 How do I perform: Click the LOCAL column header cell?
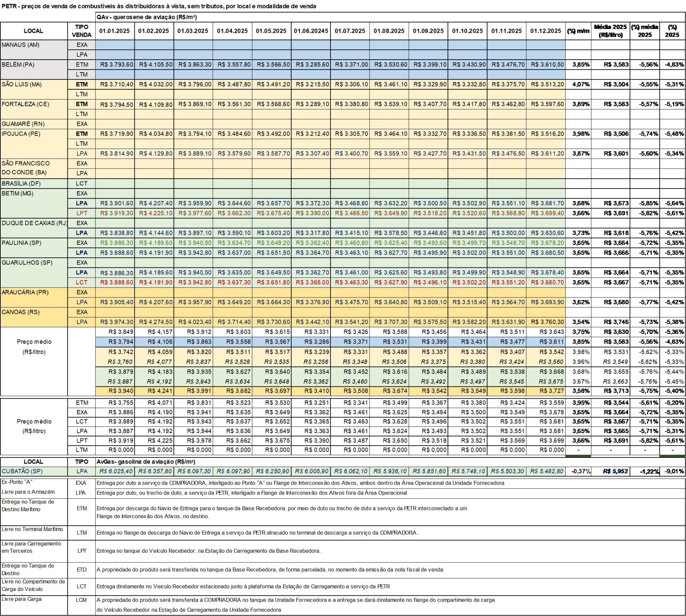(x=34, y=31)
